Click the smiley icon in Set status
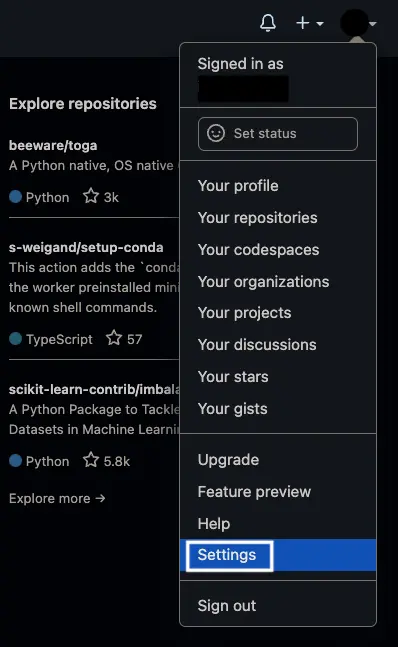This screenshot has width=398, height=647. pyautogui.click(x=216, y=133)
